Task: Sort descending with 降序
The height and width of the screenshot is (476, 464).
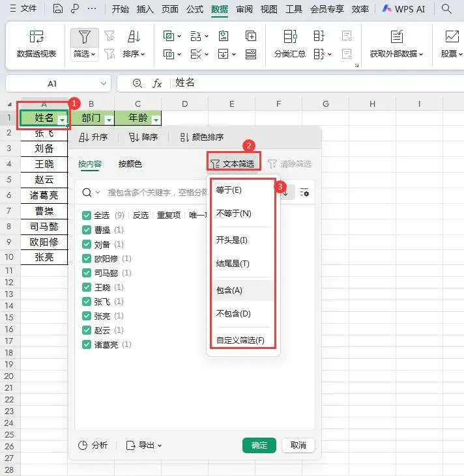Action: (x=143, y=137)
